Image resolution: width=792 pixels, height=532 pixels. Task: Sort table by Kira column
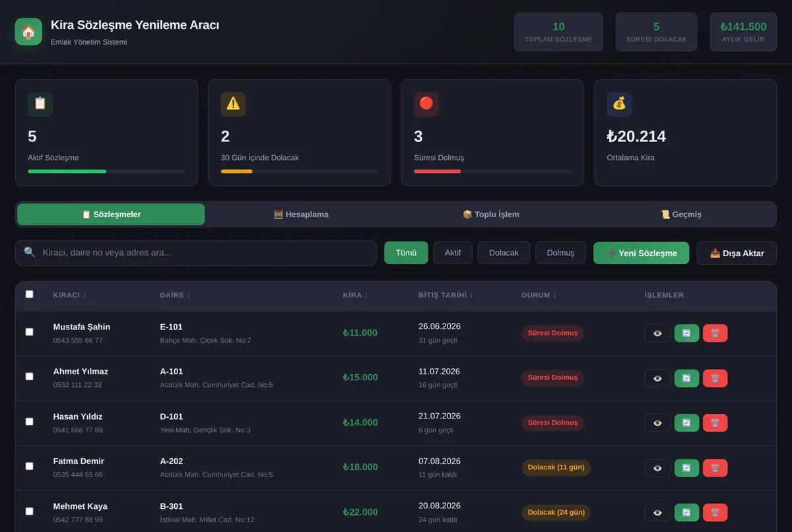pos(355,295)
